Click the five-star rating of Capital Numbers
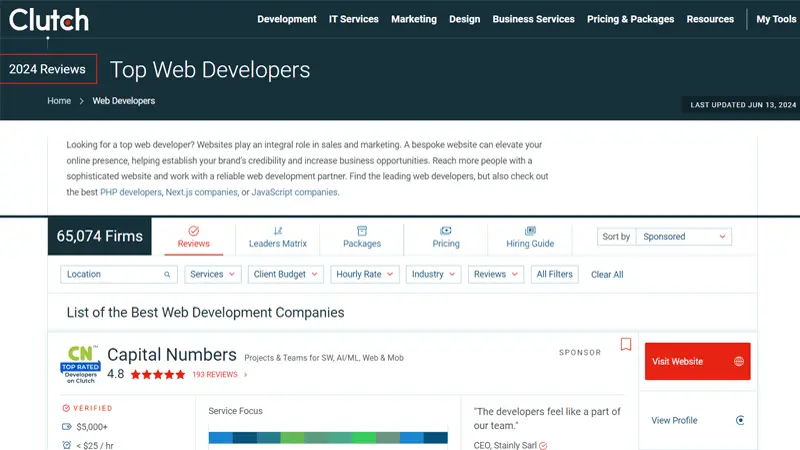 (158, 374)
